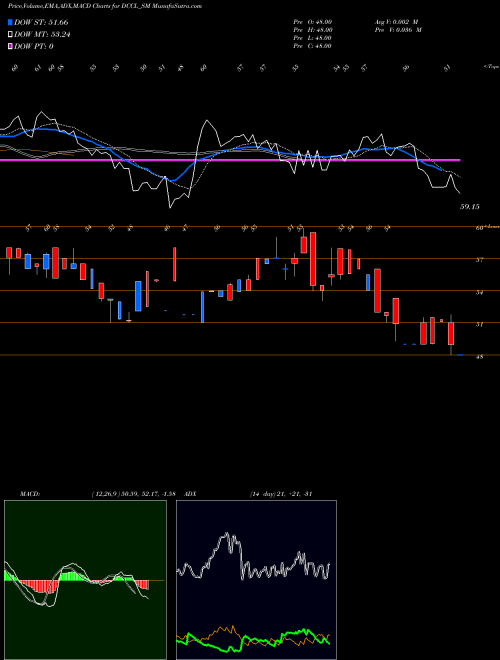Open the green MACD indicator chart
Image resolution: width=500 pixels, height=660 pixels.
[85, 580]
